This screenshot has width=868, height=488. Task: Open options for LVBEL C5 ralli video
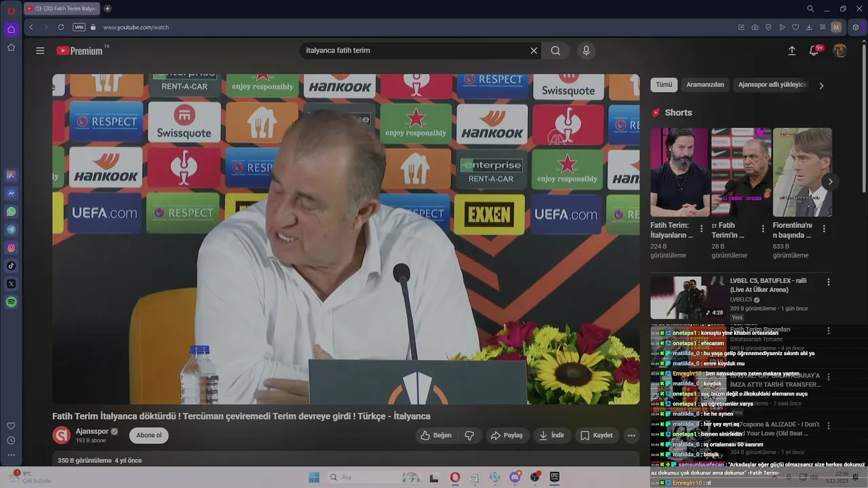(x=828, y=282)
